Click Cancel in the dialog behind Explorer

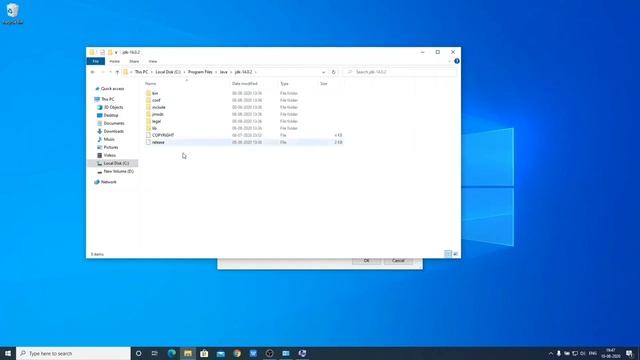click(398, 261)
